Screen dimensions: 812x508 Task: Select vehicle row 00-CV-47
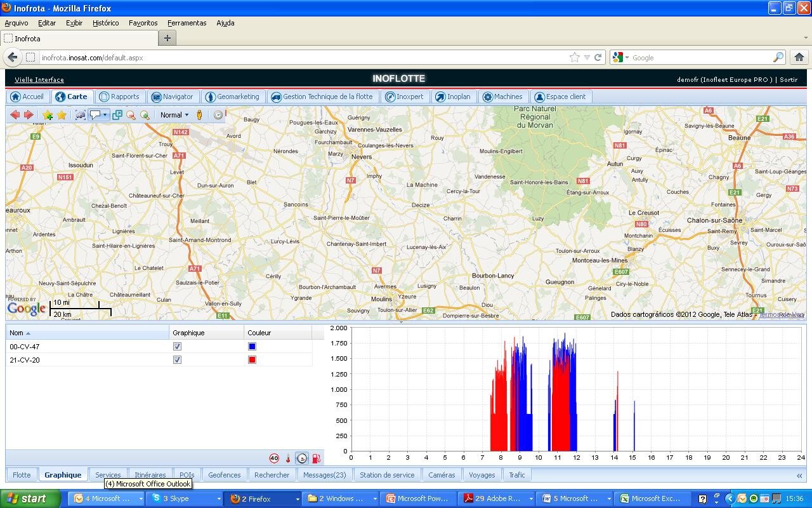tap(159, 346)
